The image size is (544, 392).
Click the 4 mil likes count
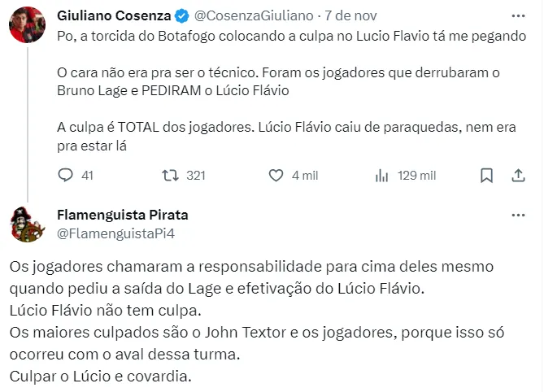point(304,175)
